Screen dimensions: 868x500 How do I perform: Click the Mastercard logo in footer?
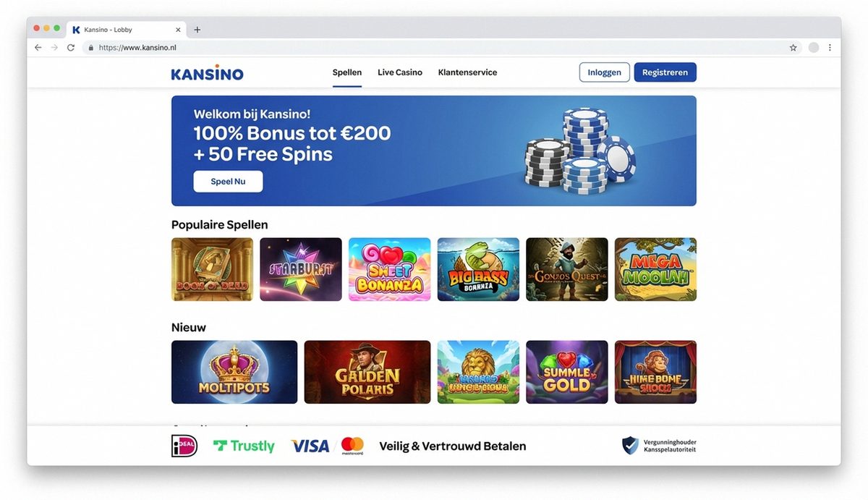(x=352, y=446)
